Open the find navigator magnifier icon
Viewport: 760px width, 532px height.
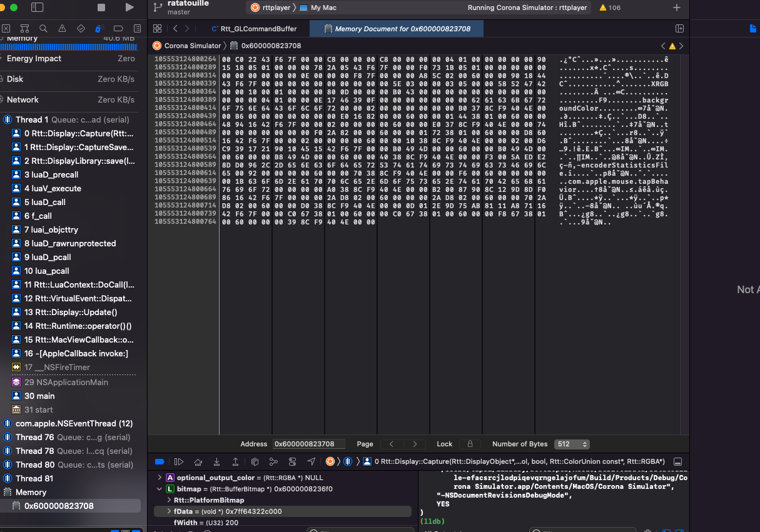click(43, 29)
